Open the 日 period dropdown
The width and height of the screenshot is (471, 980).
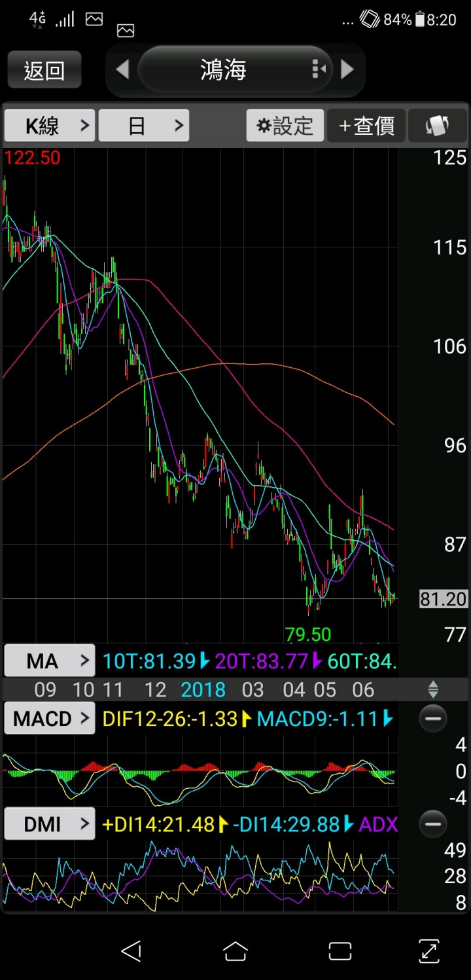(x=144, y=126)
